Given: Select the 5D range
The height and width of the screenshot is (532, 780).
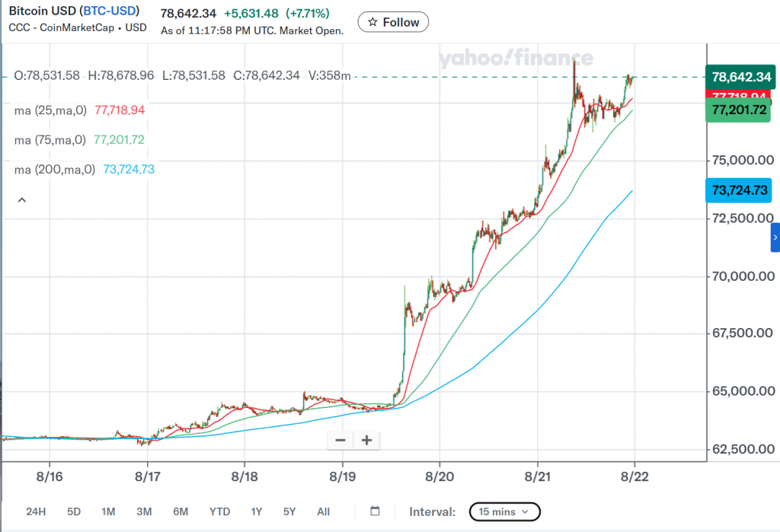Looking at the screenshot, I should pos(74,511).
